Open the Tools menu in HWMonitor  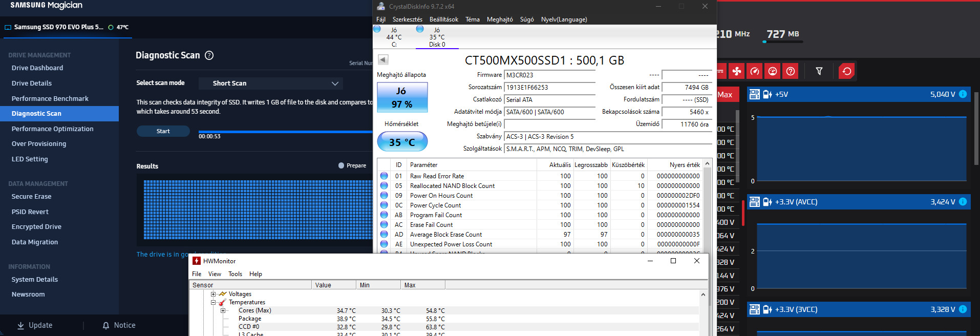tap(235, 274)
